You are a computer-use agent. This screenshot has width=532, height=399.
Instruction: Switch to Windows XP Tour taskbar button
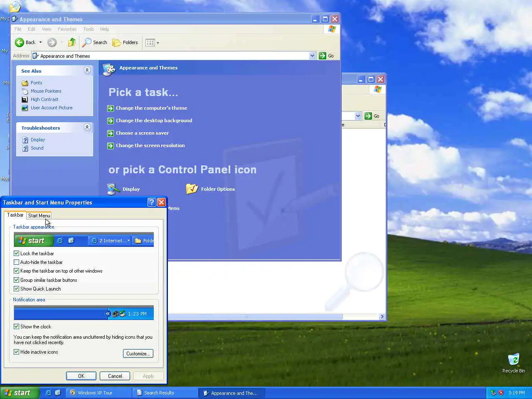[99, 393]
